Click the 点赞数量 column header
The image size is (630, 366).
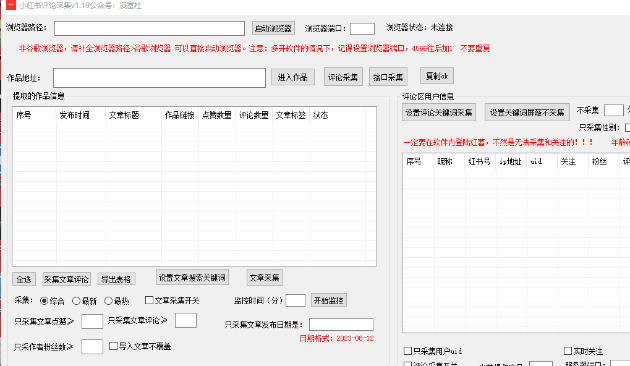click(x=217, y=115)
